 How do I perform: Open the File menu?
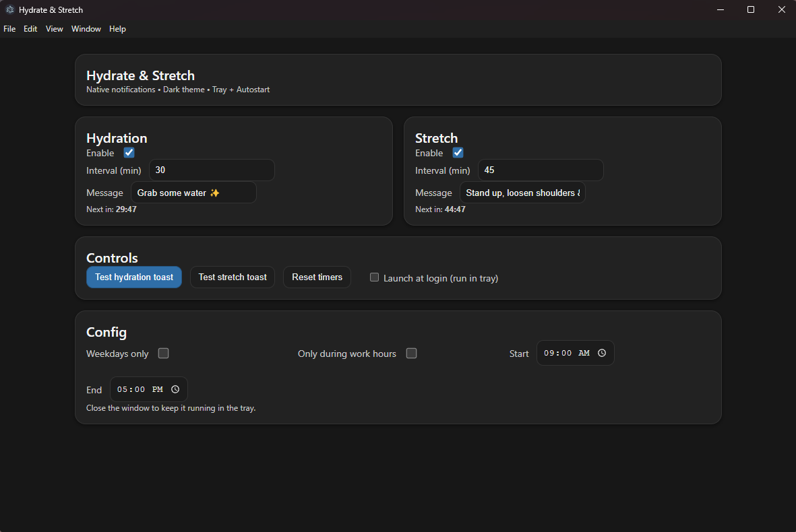[9, 29]
